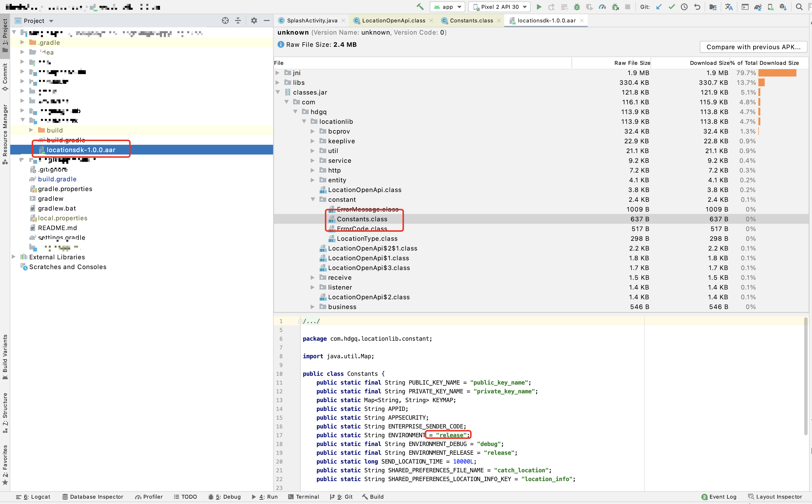This screenshot has height=504, width=812.
Task: Expand the libs folder row
Action: [277, 82]
